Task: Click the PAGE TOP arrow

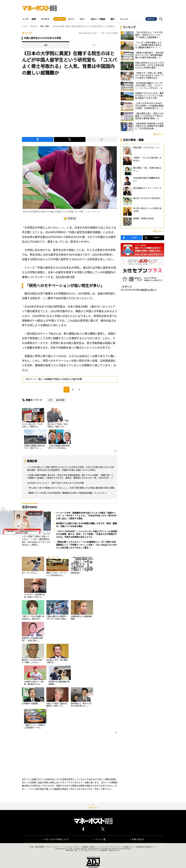Action: coord(93,806)
